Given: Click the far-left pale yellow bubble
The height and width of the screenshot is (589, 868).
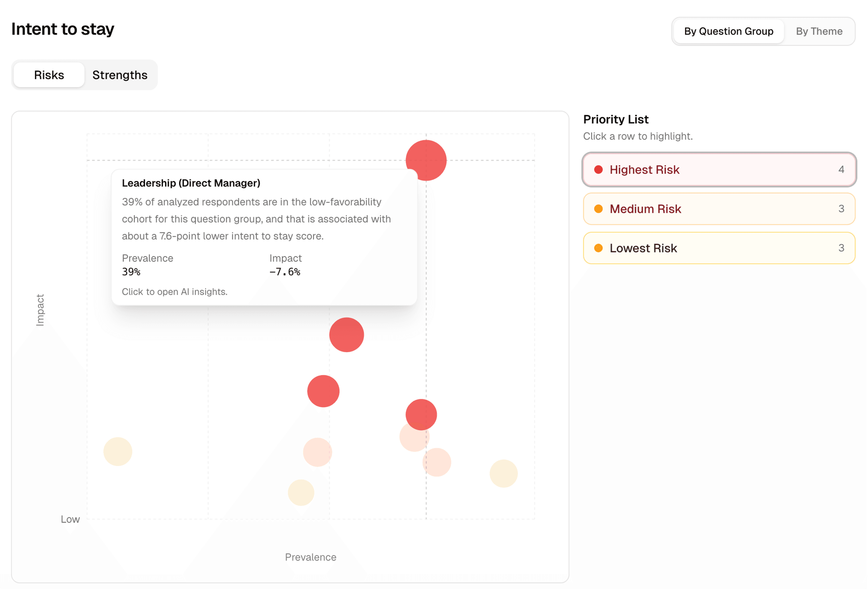Looking at the screenshot, I should (x=118, y=451).
